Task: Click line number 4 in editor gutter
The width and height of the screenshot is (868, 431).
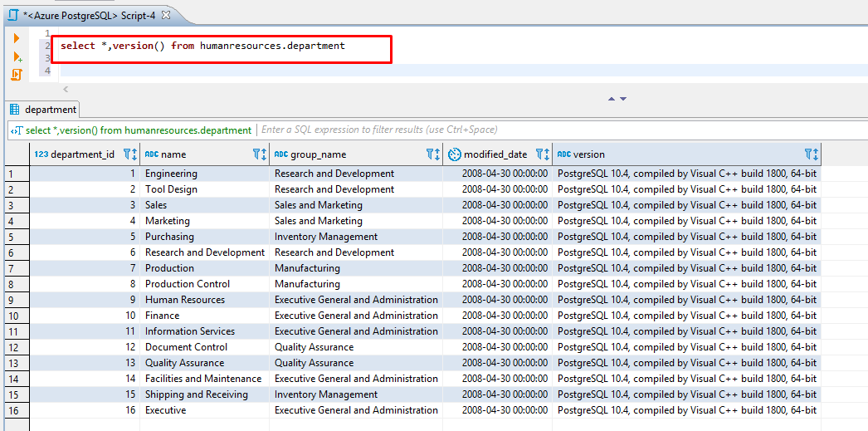Action: [47, 71]
